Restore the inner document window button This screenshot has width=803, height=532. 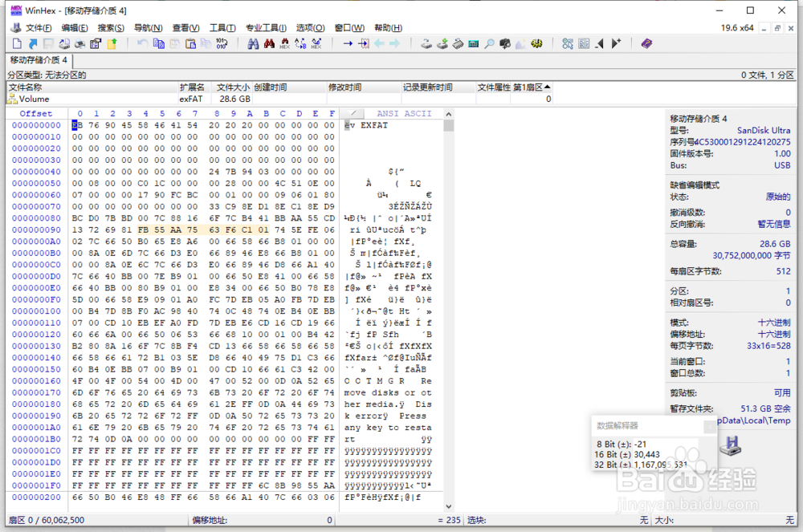[777, 28]
